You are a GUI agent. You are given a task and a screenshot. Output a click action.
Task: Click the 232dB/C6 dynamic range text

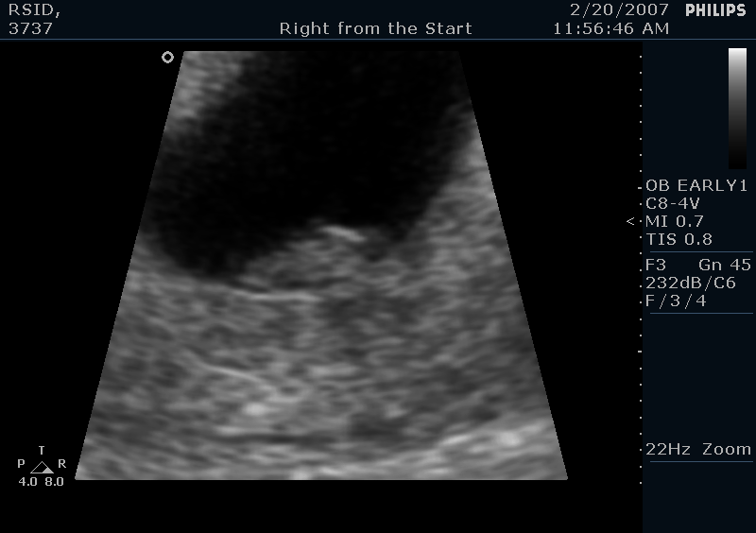(691, 283)
